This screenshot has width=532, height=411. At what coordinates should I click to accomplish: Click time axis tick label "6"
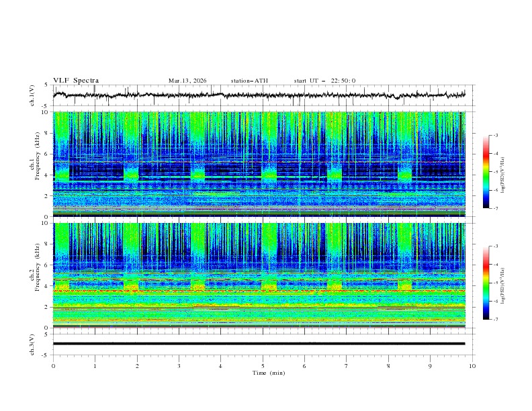pos(305,366)
